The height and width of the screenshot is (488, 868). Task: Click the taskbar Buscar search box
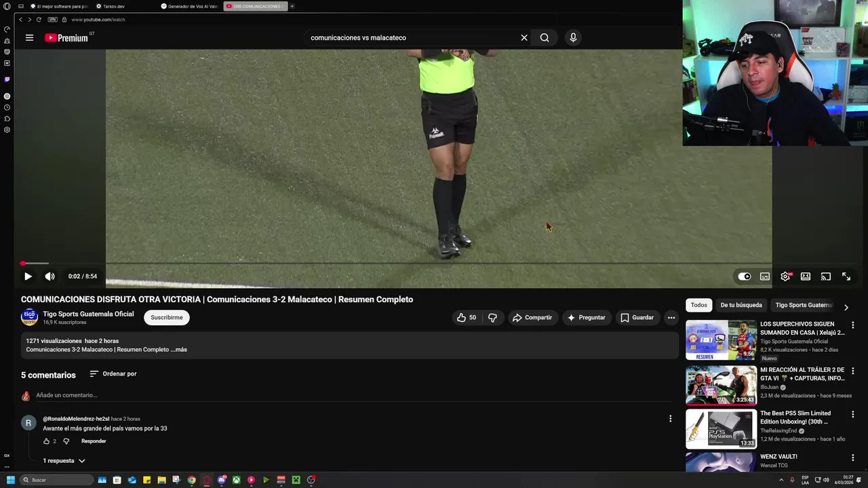[x=56, y=480]
